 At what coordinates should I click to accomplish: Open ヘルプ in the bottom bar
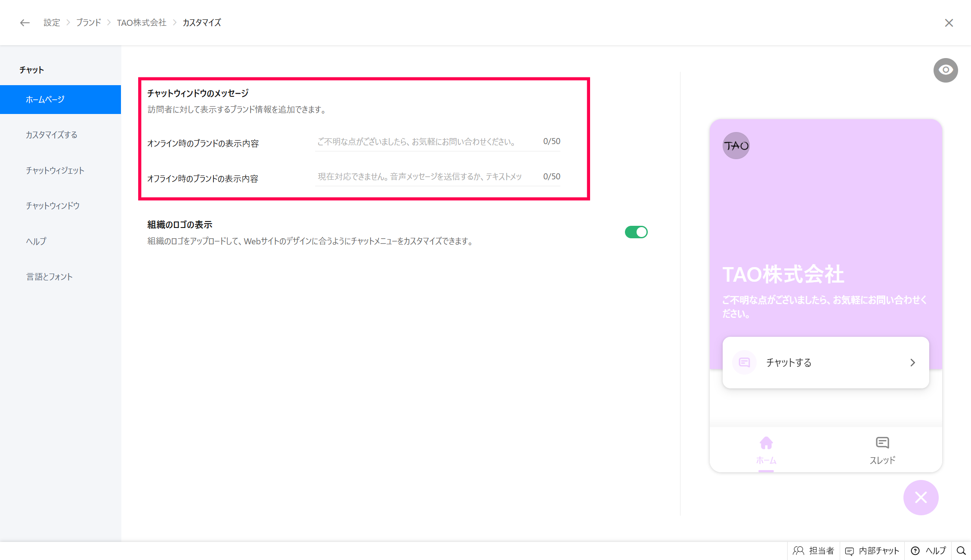click(928, 551)
